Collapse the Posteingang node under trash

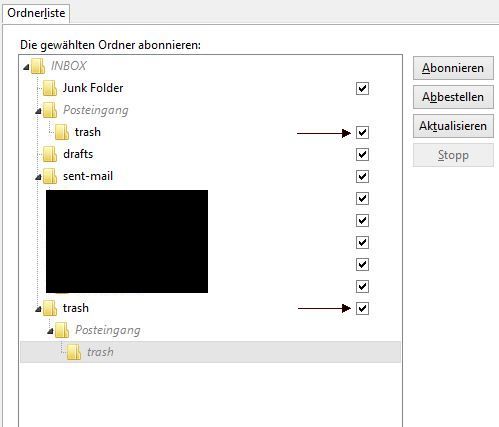click(x=50, y=332)
